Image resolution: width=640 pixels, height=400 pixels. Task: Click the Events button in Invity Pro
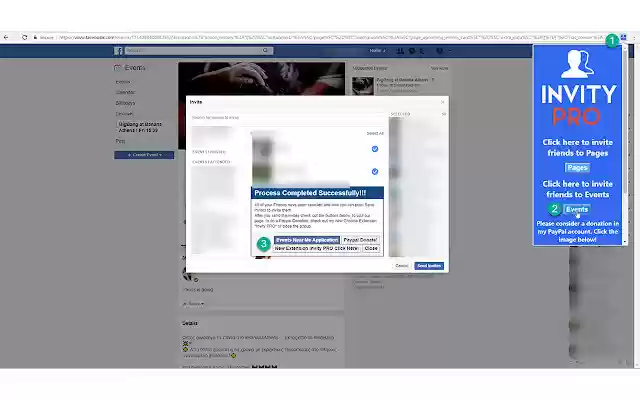point(577,209)
